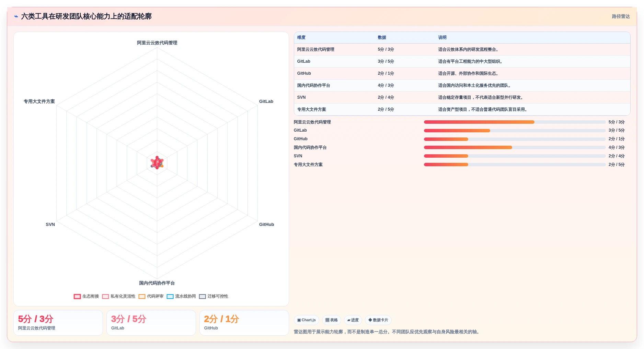The image size is (644, 349).
Task: Click the radar data cluster at chart center
Action: click(x=157, y=163)
